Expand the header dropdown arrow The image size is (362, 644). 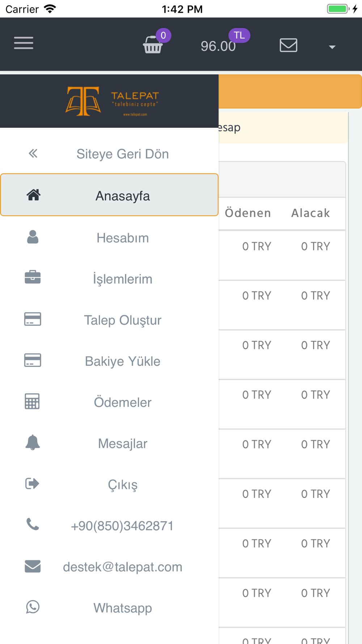pyautogui.click(x=332, y=47)
